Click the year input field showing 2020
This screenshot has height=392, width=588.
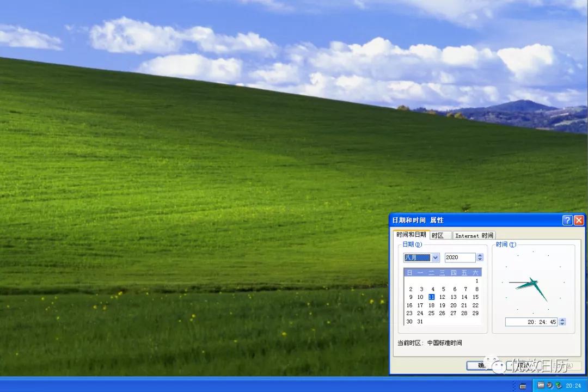pyautogui.click(x=460, y=257)
